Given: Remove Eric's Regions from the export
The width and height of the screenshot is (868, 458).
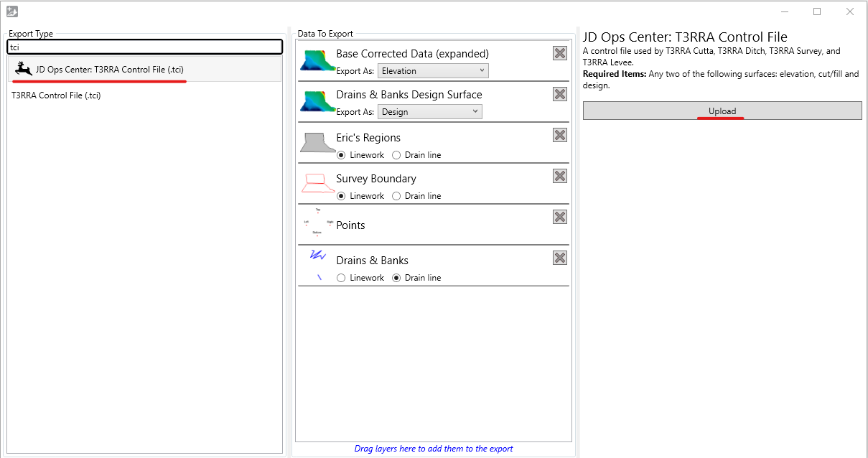Looking at the screenshot, I should [x=560, y=135].
